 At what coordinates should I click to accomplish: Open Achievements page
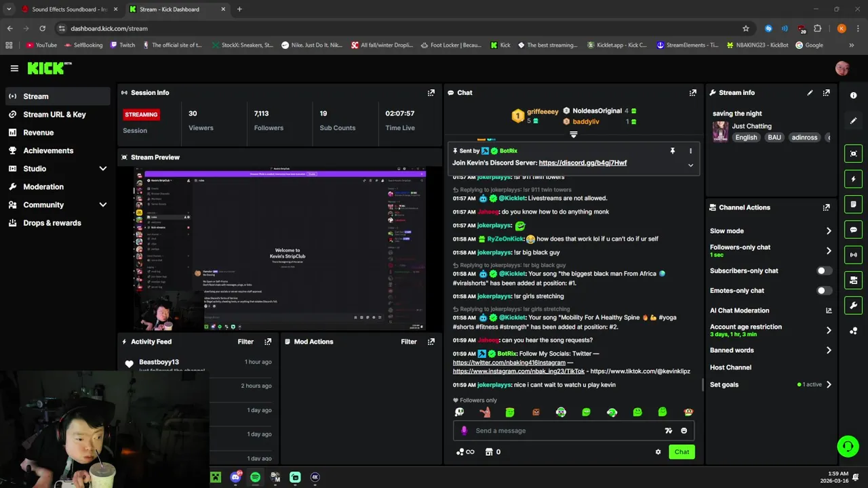[x=58, y=150]
